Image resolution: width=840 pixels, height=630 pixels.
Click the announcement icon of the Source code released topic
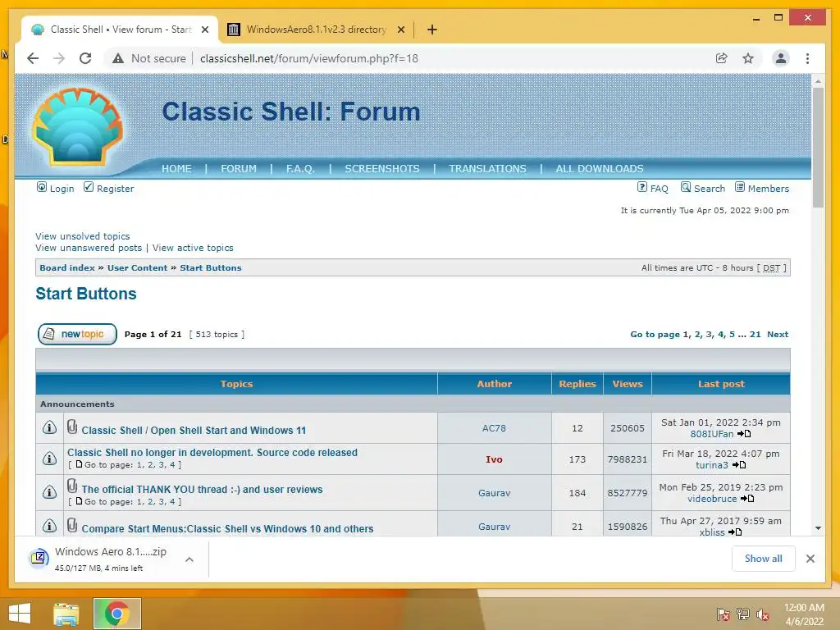49,459
